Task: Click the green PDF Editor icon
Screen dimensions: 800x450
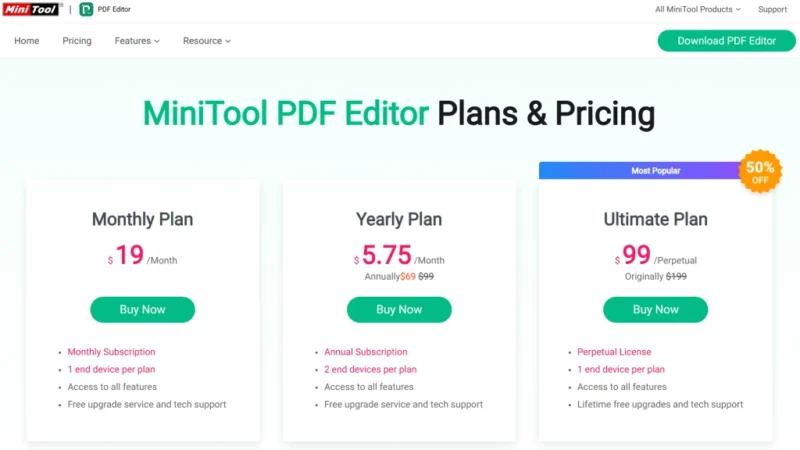Action: click(86, 9)
